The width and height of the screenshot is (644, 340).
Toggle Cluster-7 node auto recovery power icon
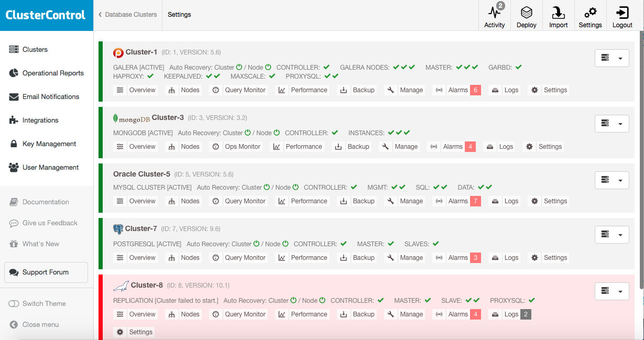point(285,244)
